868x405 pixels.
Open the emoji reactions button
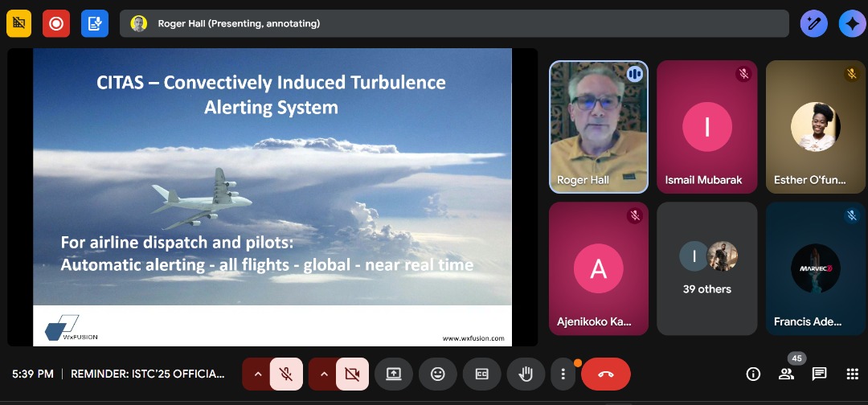click(x=438, y=374)
